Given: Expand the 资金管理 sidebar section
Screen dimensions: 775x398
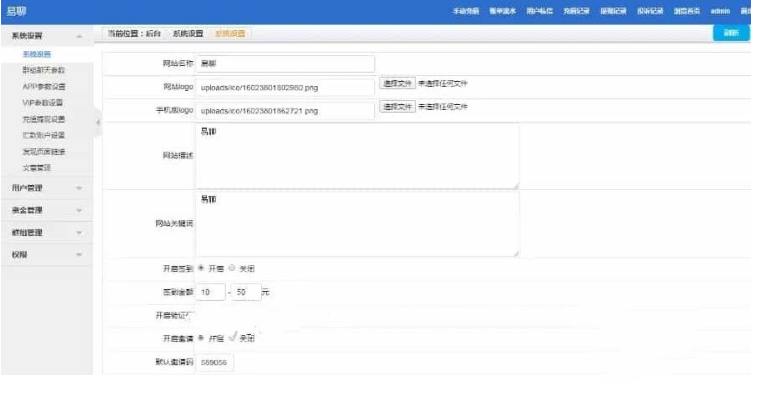Looking at the screenshot, I should (47, 210).
